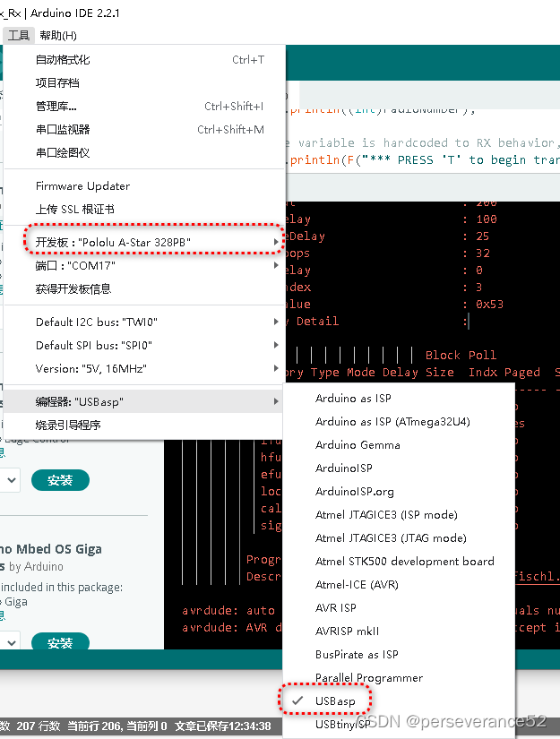
Task: Select the checked USBasp programmer
Action: (x=399, y=701)
